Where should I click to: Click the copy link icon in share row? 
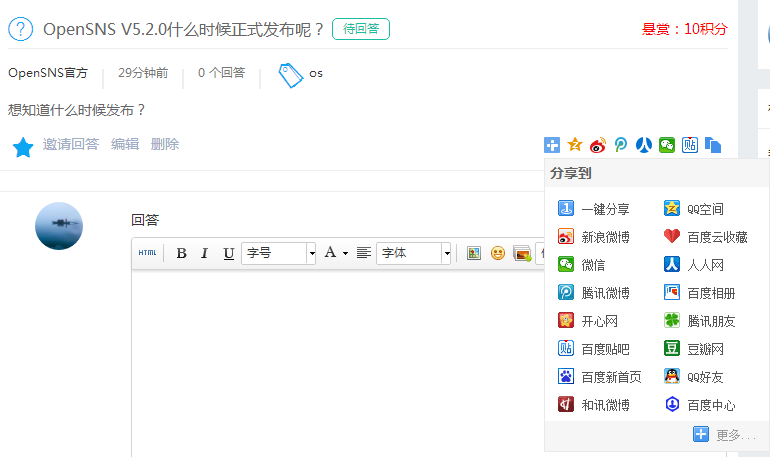[x=713, y=145]
